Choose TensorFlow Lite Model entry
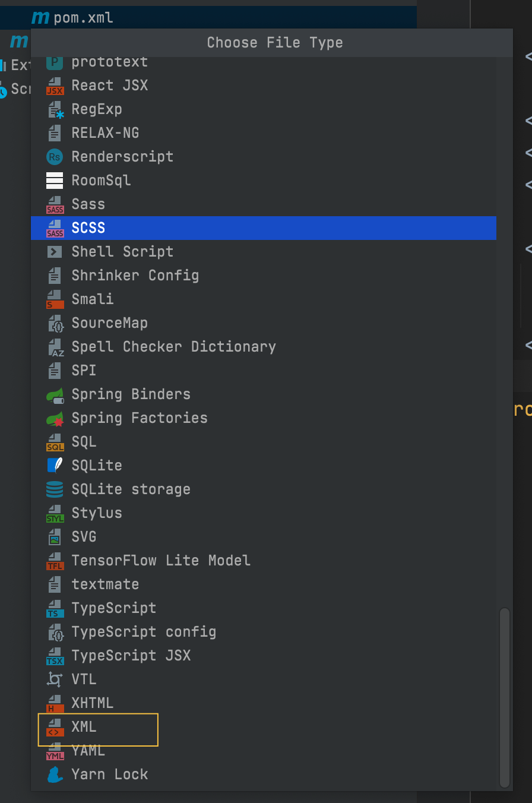Viewport: 532px width, 803px height. pos(160,561)
